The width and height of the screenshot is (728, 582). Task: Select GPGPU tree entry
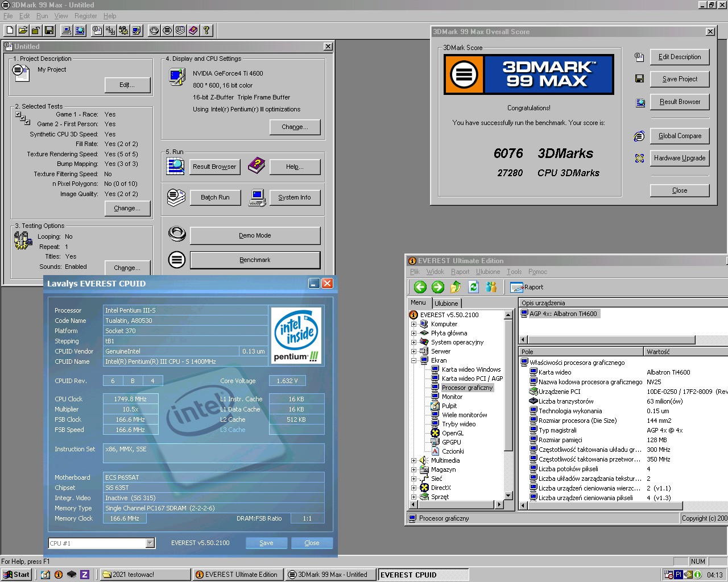click(452, 442)
